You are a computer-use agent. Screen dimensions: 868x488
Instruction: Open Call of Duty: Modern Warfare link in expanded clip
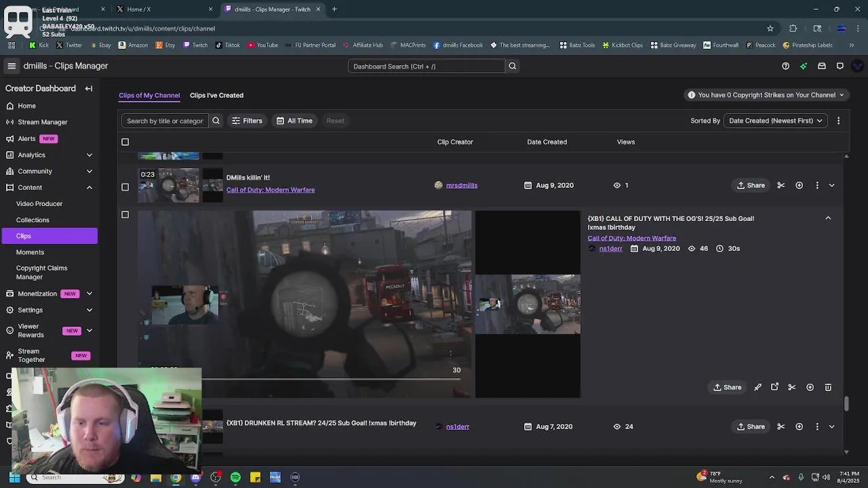pyautogui.click(x=631, y=239)
